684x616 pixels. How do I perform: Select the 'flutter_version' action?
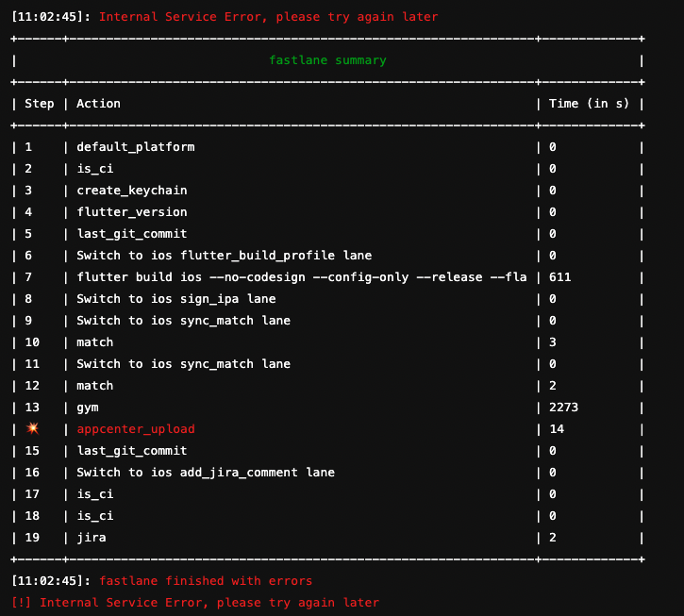tap(132, 212)
